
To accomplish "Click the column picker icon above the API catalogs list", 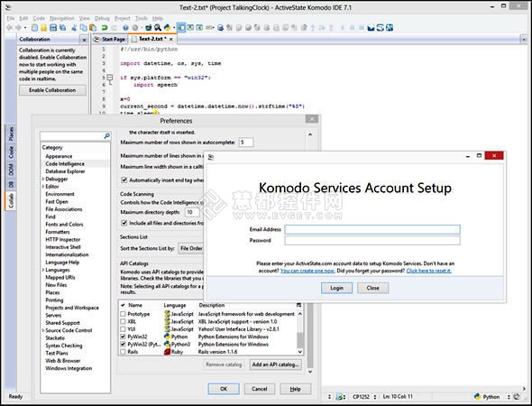I will (298, 305).
